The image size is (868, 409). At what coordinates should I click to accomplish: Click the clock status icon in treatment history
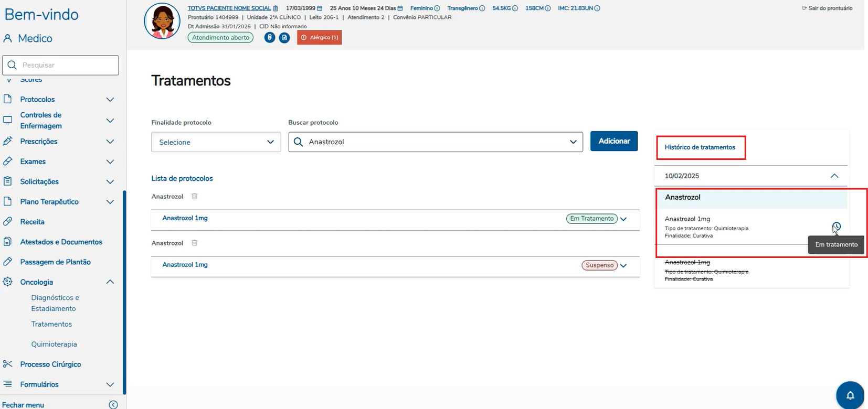point(836,227)
